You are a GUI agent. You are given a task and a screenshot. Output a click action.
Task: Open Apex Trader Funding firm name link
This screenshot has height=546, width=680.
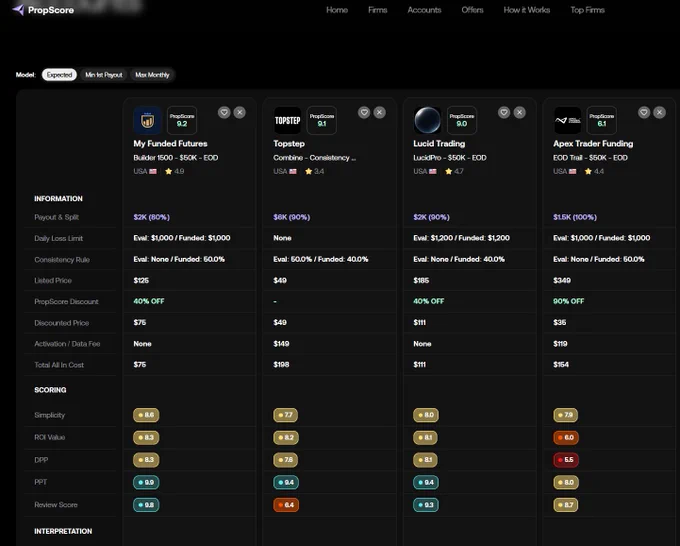(593, 144)
